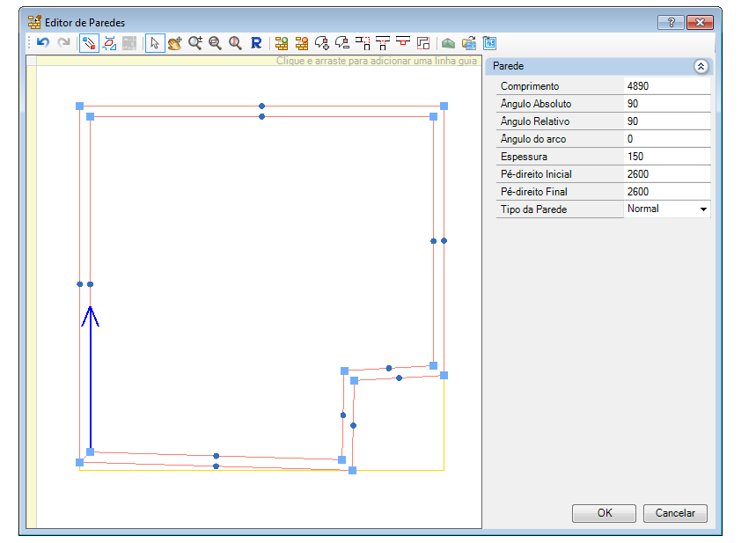Click the top wall outer midpoint handle

pos(261,106)
